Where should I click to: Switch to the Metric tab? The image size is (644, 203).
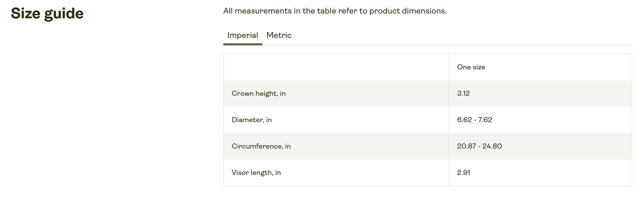(279, 35)
